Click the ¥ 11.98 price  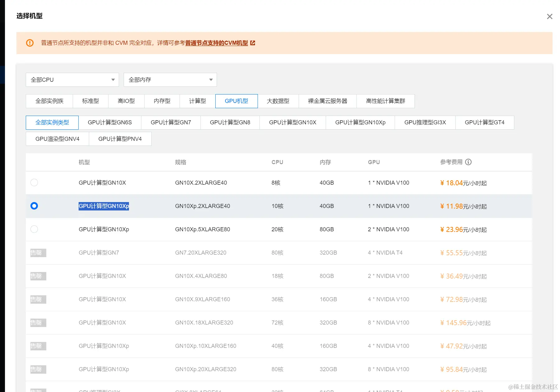pyautogui.click(x=452, y=206)
